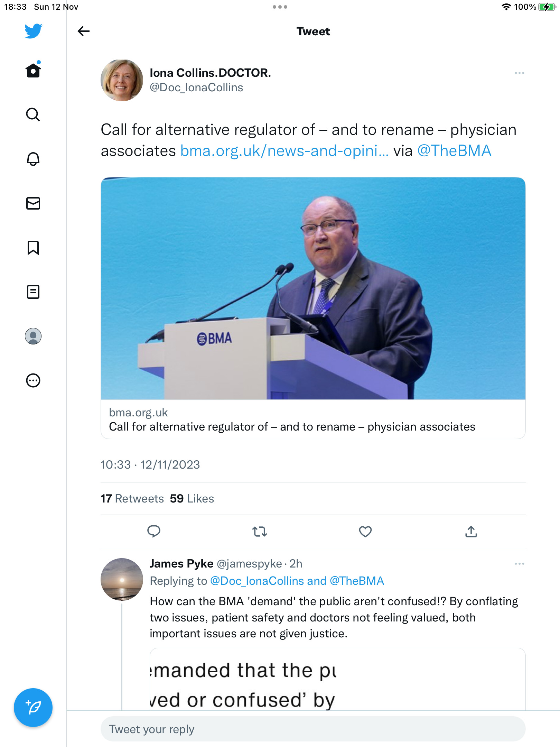The height and width of the screenshot is (747, 560).
Task: Open options menu on Iona Collins tweet
Action: (x=519, y=73)
